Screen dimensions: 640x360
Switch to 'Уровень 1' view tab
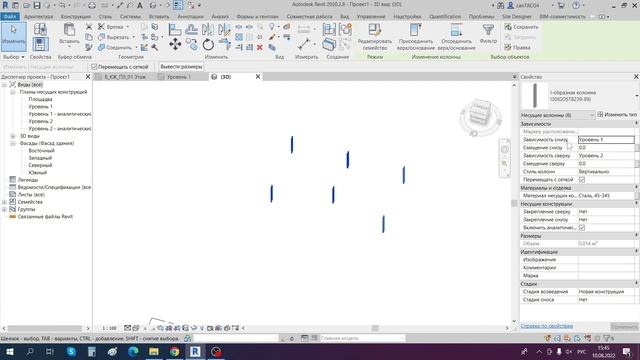179,77
